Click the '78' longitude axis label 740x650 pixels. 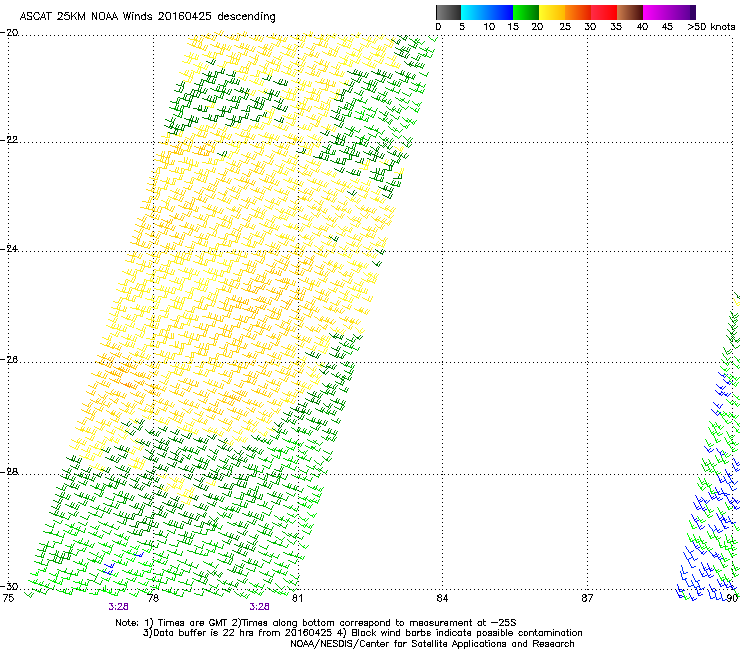(x=153, y=599)
